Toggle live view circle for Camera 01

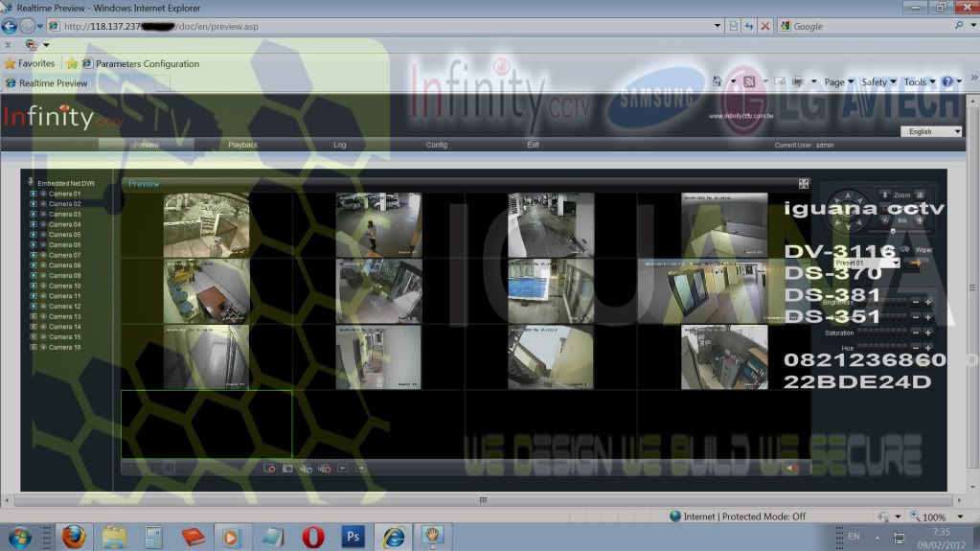coord(43,194)
